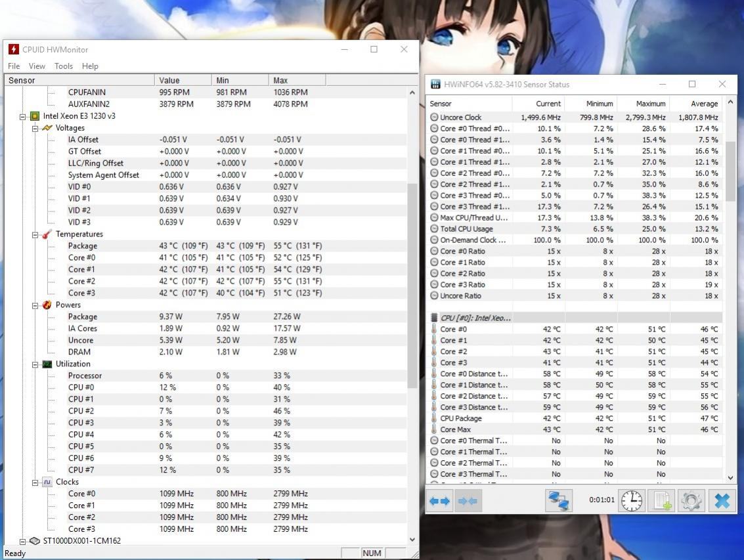This screenshot has width=744, height=560.
Task: Click the HWMonitor scrollbar down arrow
Action: click(412, 540)
